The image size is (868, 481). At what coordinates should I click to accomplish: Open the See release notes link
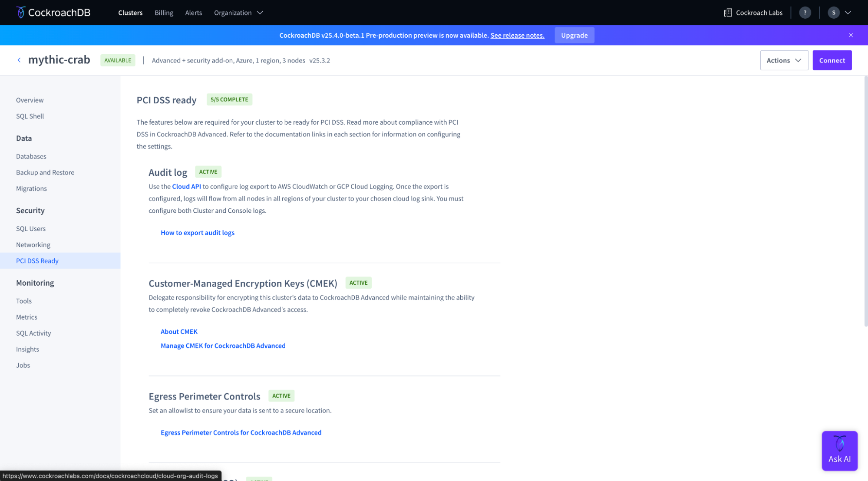tap(517, 35)
